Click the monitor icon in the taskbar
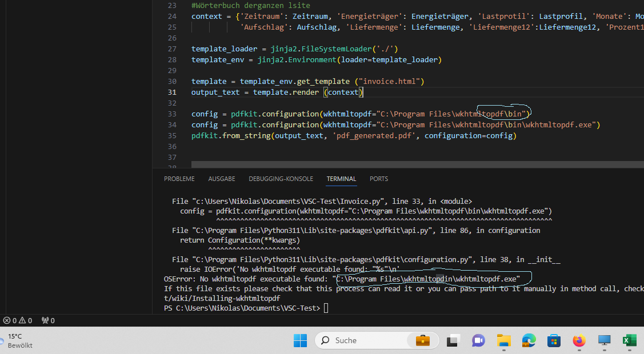 tap(604, 340)
